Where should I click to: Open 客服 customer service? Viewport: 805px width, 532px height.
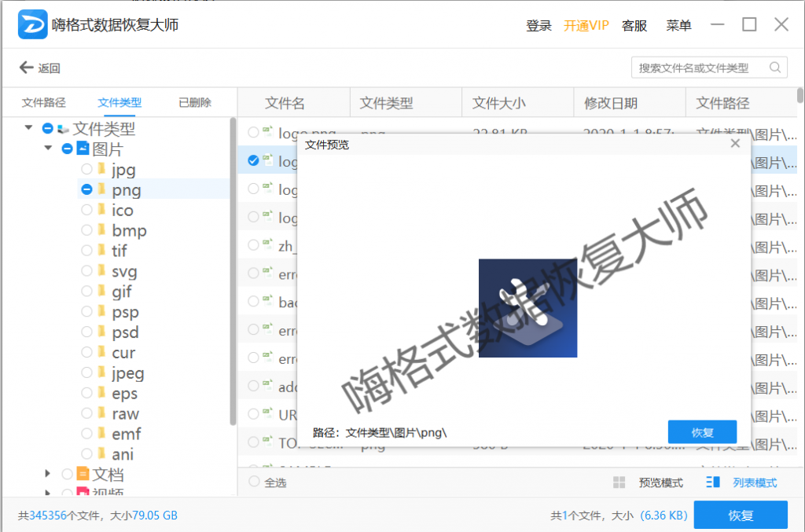pyautogui.click(x=634, y=25)
